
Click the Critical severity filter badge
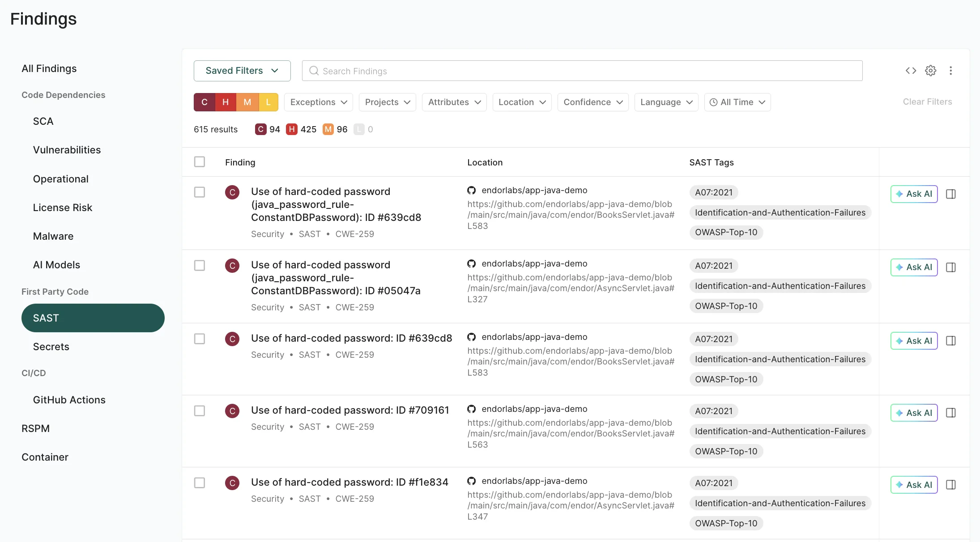205,102
